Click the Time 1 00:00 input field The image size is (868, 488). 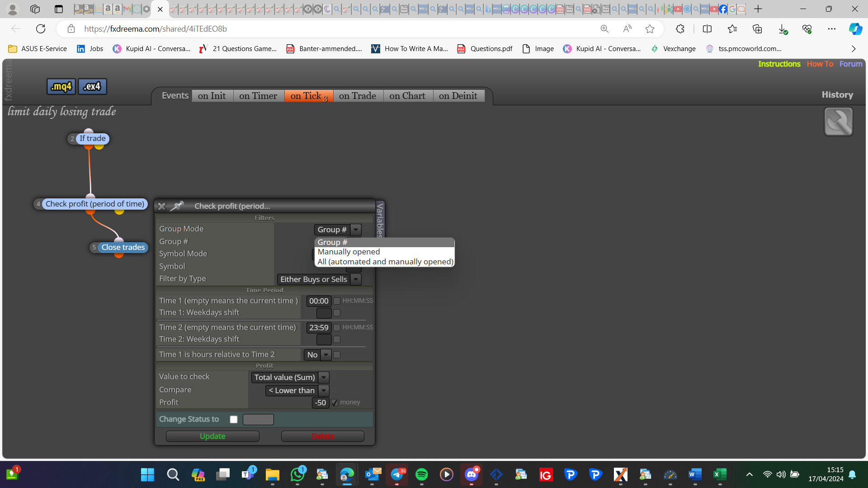pyautogui.click(x=319, y=301)
